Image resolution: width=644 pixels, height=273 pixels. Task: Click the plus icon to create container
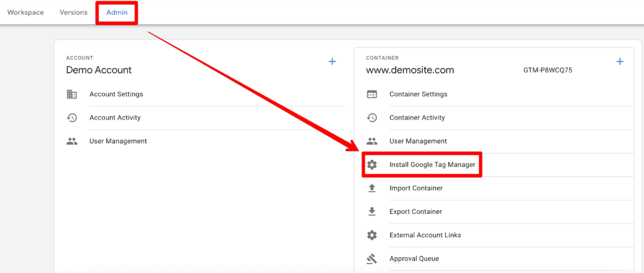619,62
